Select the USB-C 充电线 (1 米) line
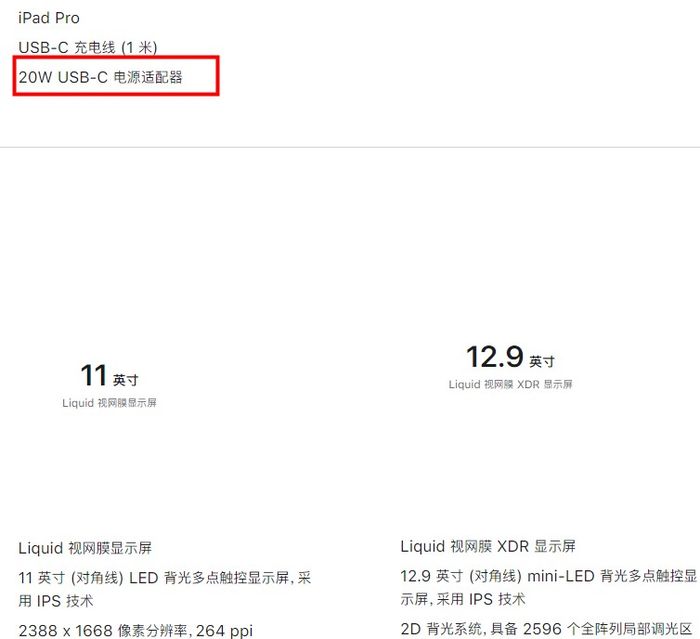Screen dimensions: 700x639 click(88, 47)
